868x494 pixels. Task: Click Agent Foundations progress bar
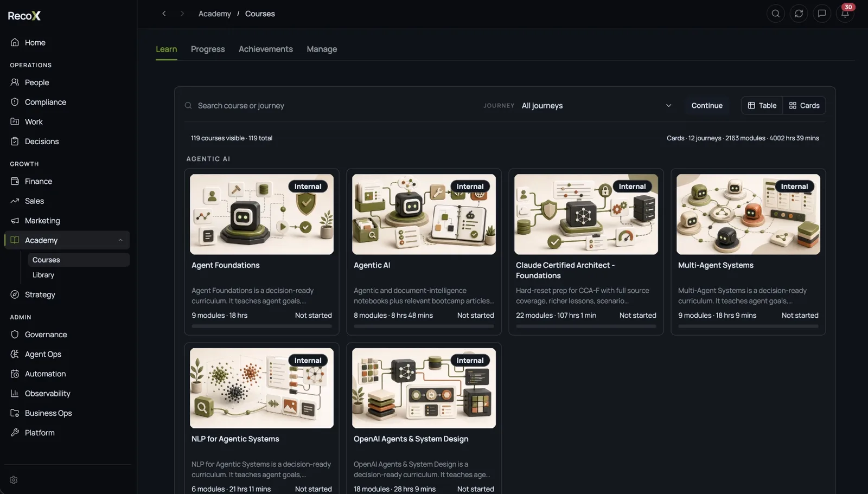[261, 326]
